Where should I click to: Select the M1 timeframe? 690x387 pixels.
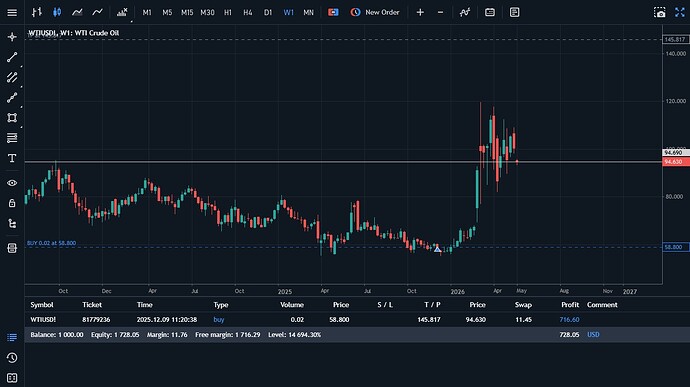click(x=147, y=12)
